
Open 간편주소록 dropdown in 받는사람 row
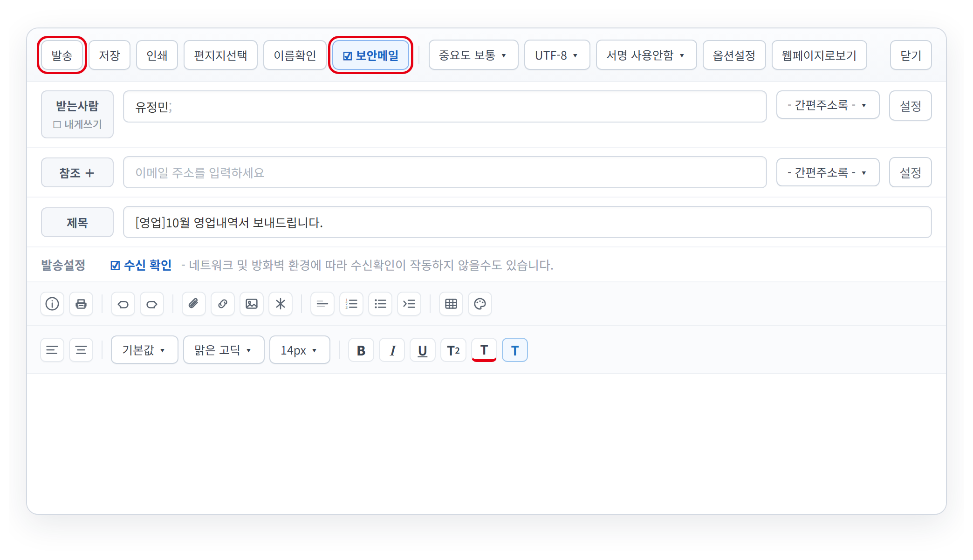pos(828,105)
